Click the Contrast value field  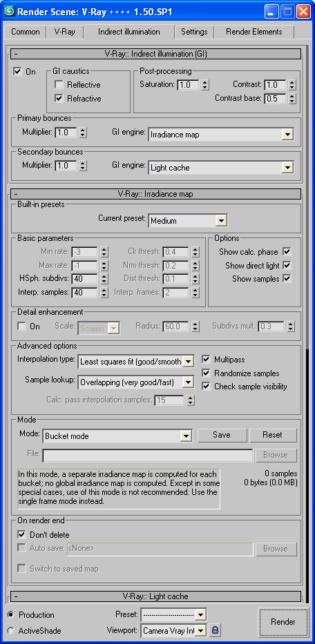coord(276,85)
